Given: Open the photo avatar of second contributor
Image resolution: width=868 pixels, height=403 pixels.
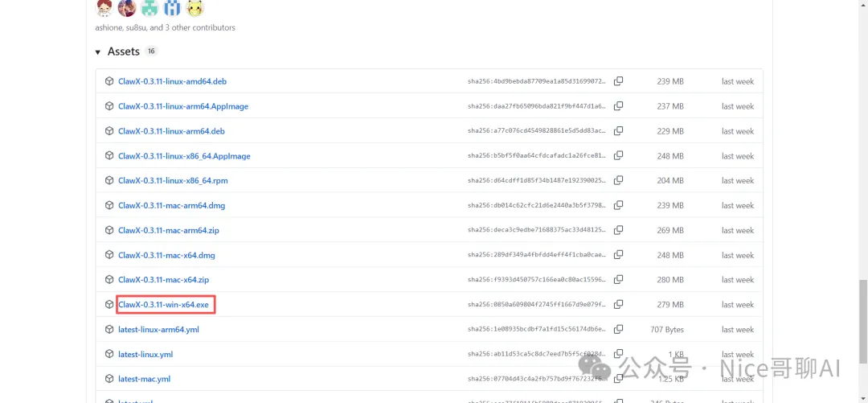Looking at the screenshot, I should (127, 7).
